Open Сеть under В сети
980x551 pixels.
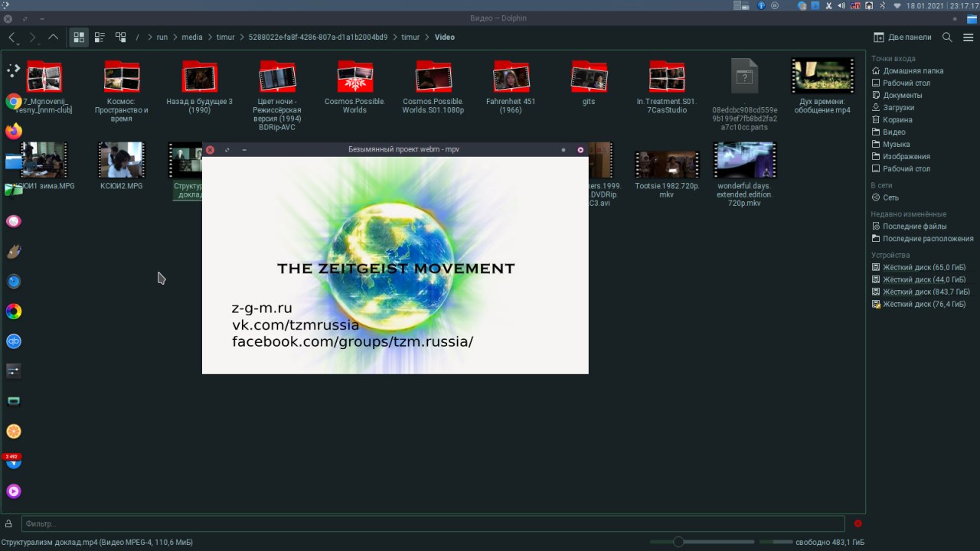coord(885,197)
